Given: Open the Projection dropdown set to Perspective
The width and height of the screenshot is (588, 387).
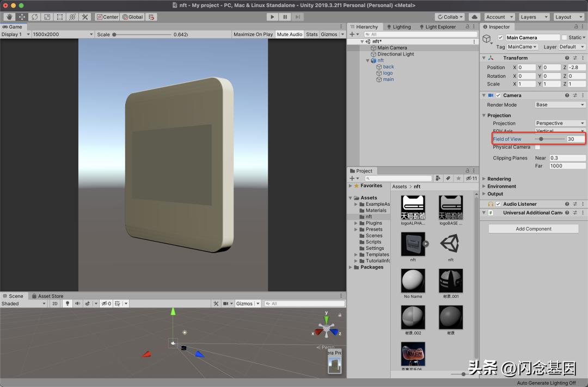Looking at the screenshot, I should click(x=560, y=123).
